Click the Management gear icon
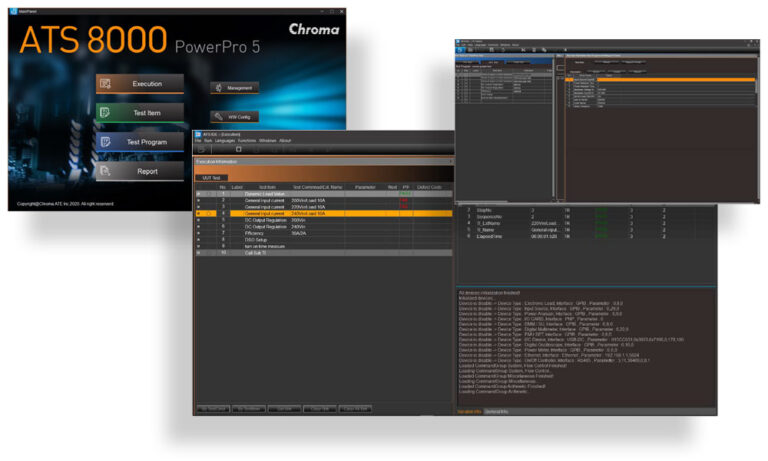The height and width of the screenshot is (461, 768). click(218, 88)
